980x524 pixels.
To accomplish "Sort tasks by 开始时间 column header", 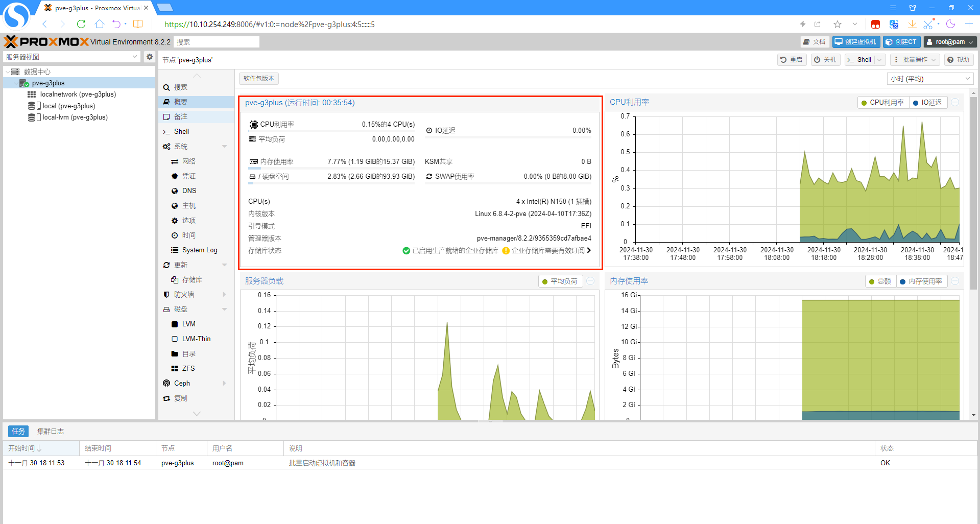I will [41, 448].
